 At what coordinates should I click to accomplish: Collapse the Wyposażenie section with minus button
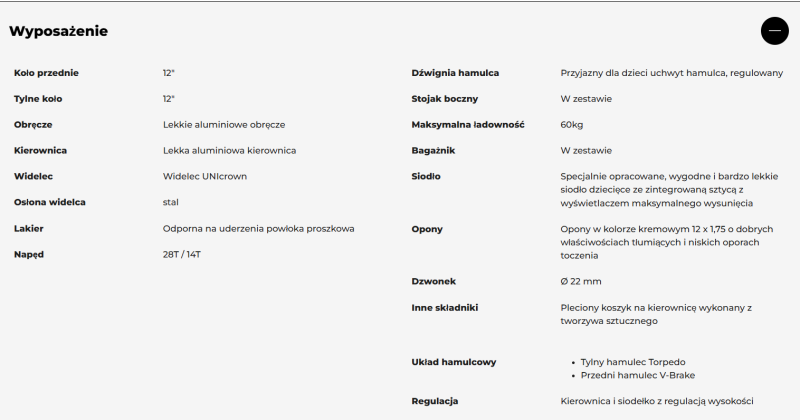[774, 31]
